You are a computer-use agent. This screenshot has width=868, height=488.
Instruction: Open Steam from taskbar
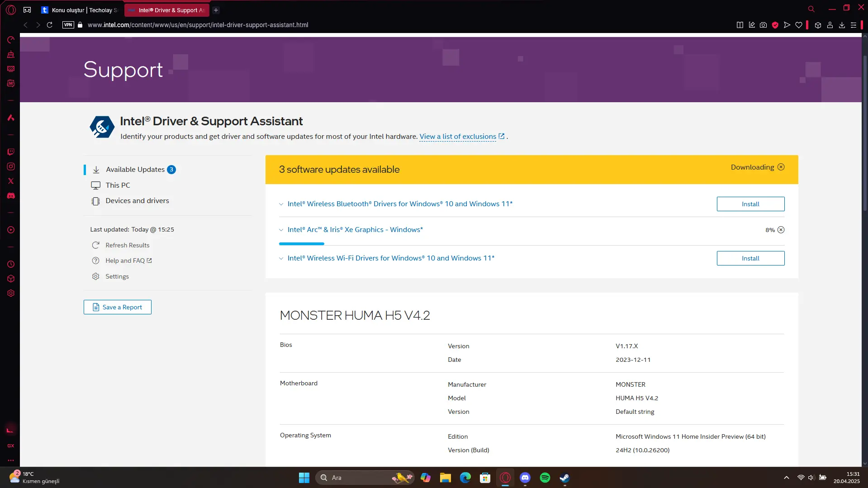pyautogui.click(x=564, y=478)
